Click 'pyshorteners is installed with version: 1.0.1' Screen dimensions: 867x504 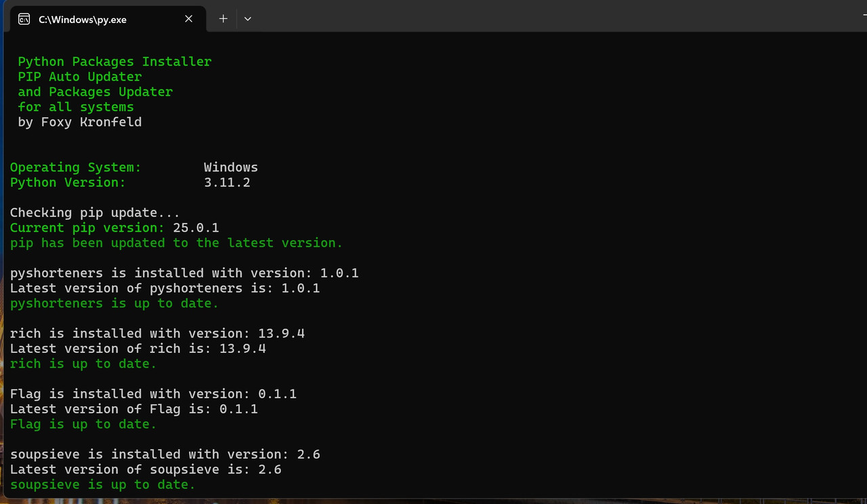coord(184,273)
